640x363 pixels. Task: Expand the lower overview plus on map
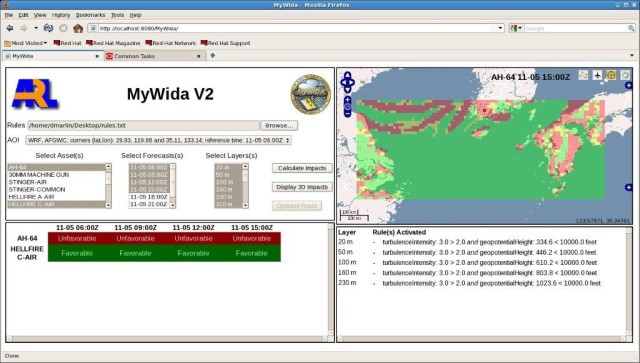tap(629, 187)
